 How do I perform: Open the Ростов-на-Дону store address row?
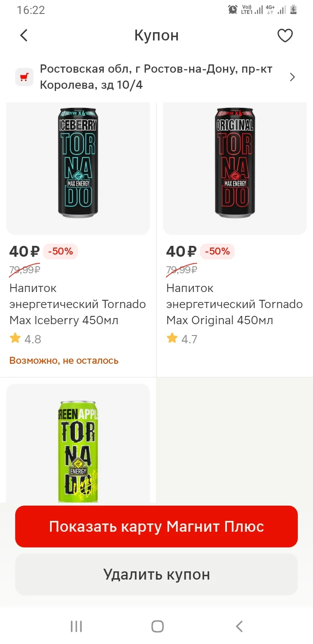tap(156, 77)
